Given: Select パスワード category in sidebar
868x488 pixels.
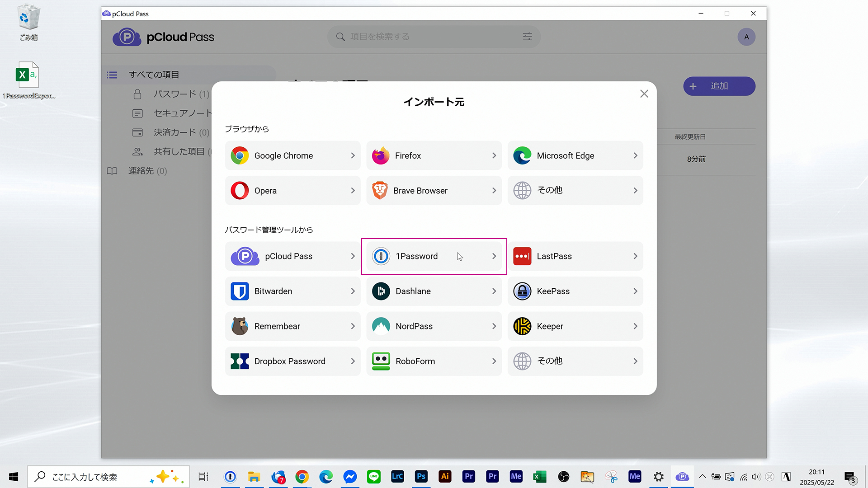Looking at the screenshot, I should (x=172, y=94).
